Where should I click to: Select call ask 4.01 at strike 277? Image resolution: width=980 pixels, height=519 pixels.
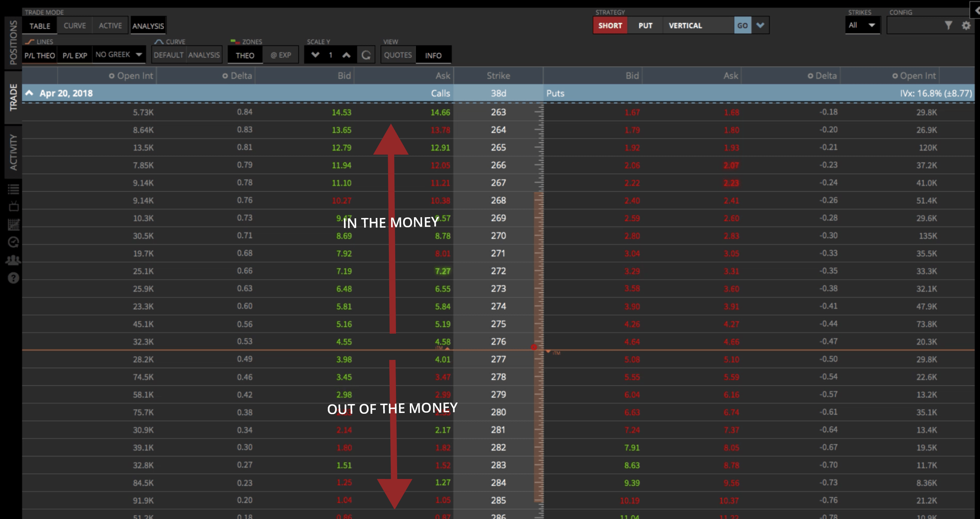[443, 359]
